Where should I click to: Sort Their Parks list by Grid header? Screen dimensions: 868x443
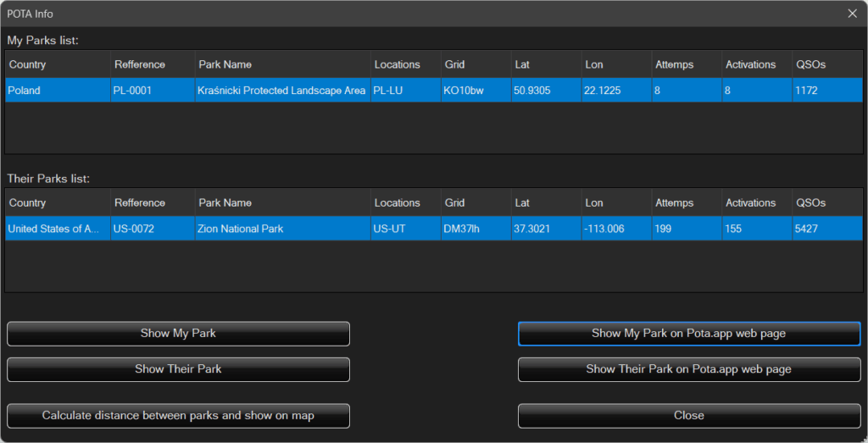pyautogui.click(x=474, y=203)
